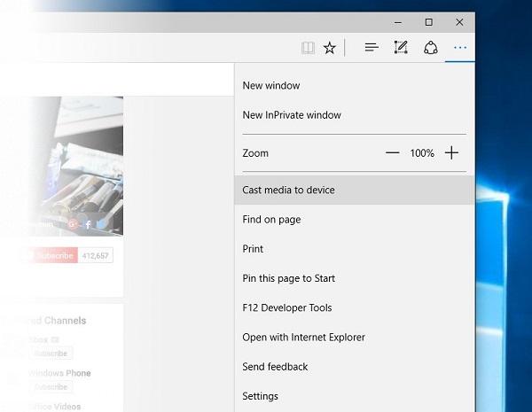Add page to favorites with star icon
Image resolution: width=532 pixels, height=412 pixels.
(x=330, y=48)
